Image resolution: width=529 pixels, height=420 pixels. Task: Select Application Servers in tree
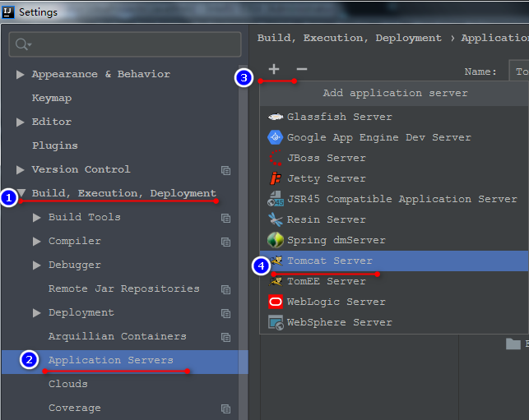pos(125,362)
